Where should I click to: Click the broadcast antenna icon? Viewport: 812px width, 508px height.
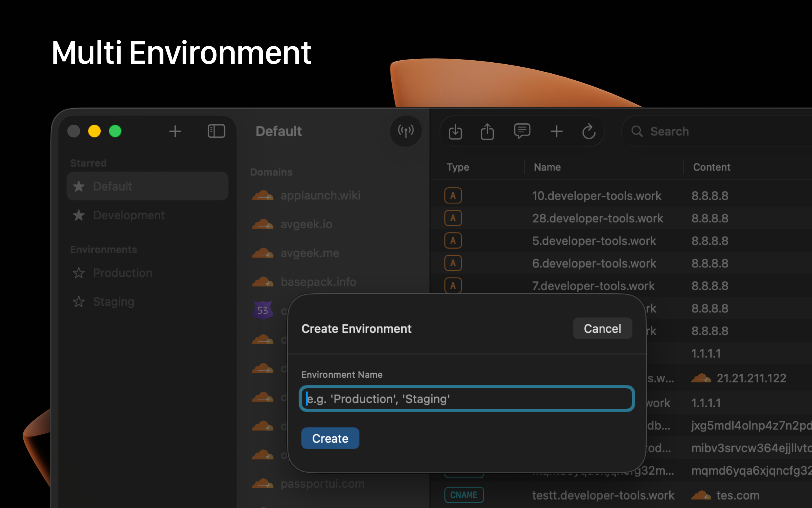click(406, 131)
